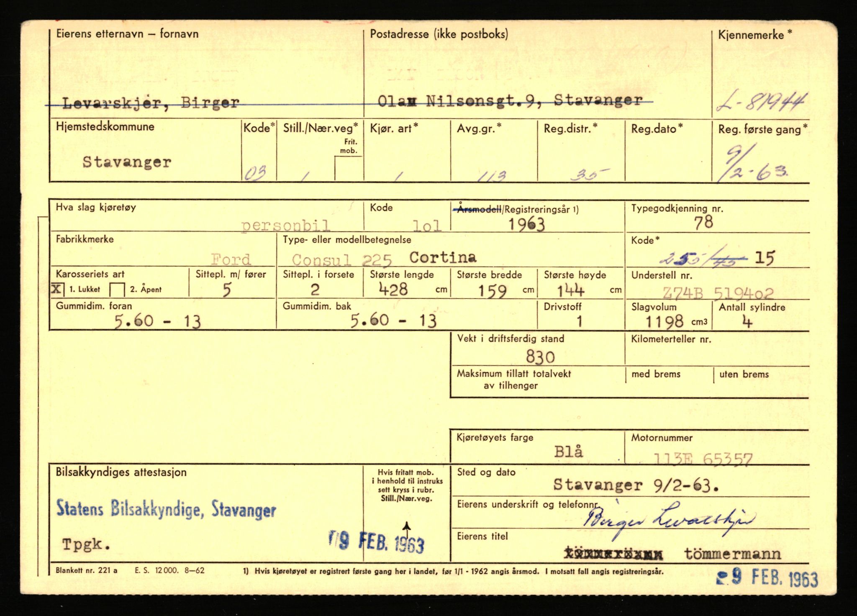This screenshot has width=857, height=616.
Task: Click the 'Kilometerteller nr.' field label
Action: coord(671,339)
